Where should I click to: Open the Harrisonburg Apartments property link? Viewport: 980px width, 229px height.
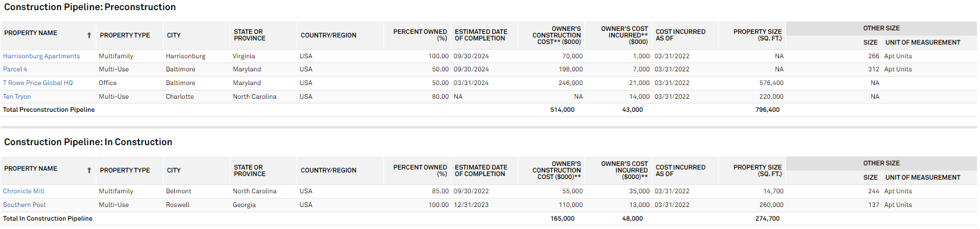[x=42, y=56]
